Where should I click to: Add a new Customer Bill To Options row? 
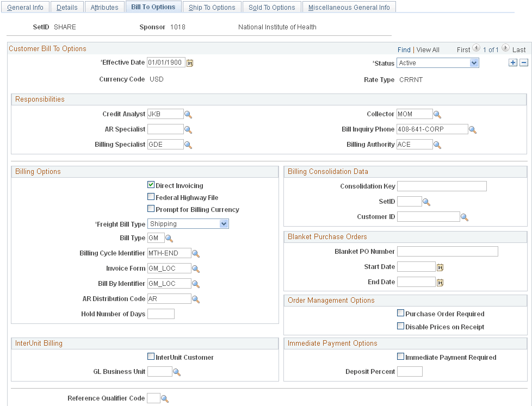tap(512, 62)
